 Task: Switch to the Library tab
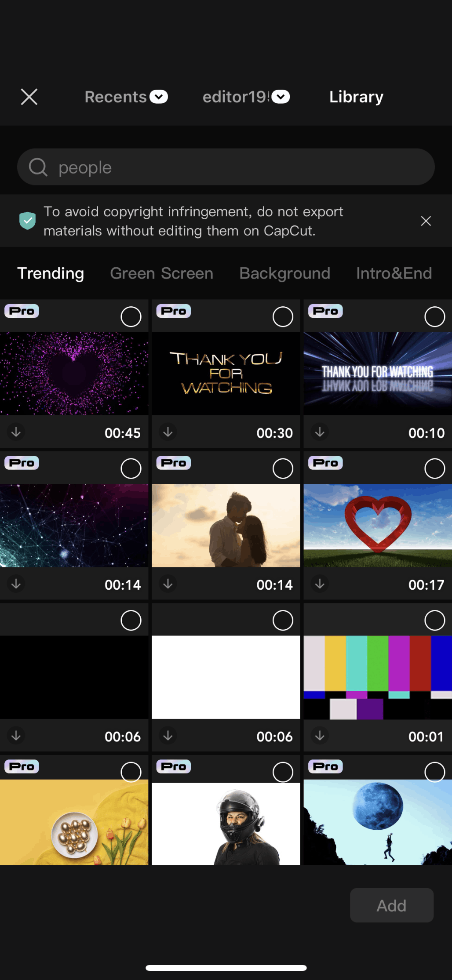(x=356, y=97)
